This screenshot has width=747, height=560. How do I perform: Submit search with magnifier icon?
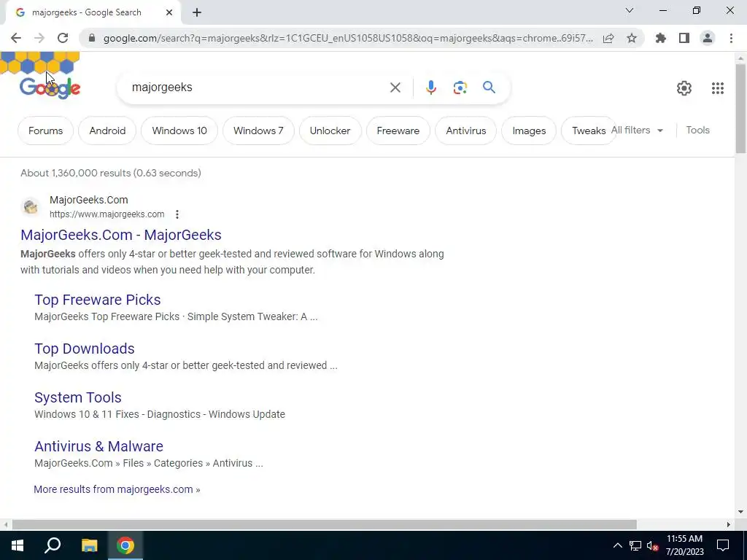[x=489, y=87]
